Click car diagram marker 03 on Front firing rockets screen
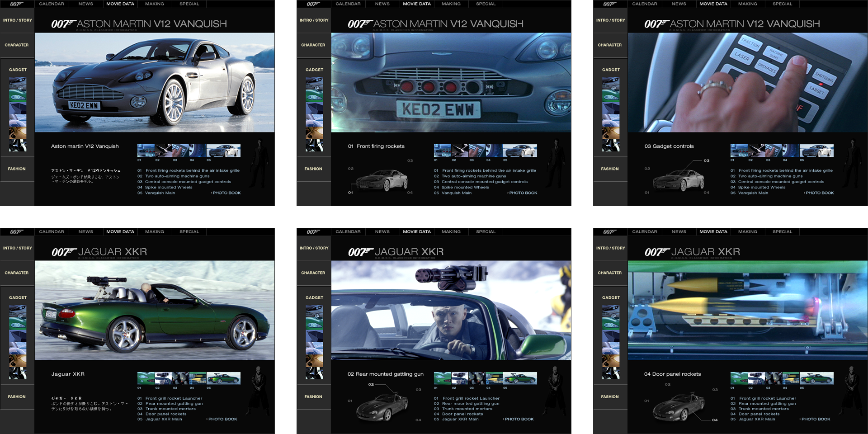 pyautogui.click(x=410, y=161)
